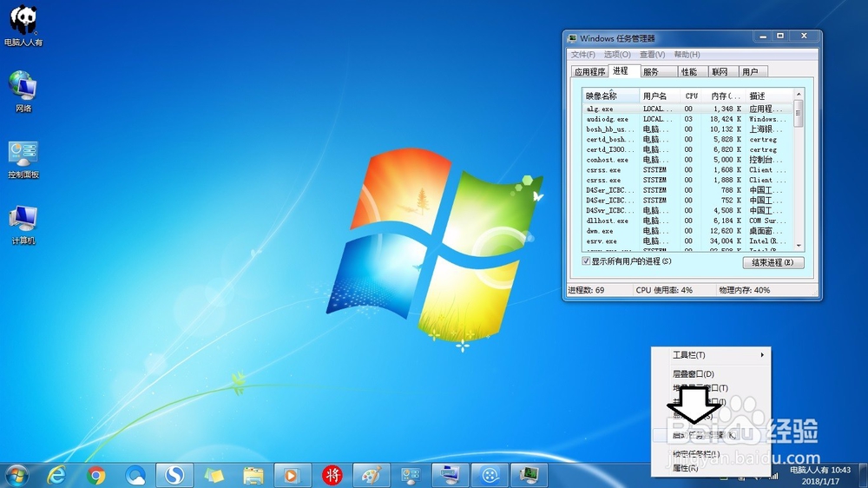The width and height of the screenshot is (868, 488).
Task: Select the esrv.exe process row
Action: click(688, 241)
